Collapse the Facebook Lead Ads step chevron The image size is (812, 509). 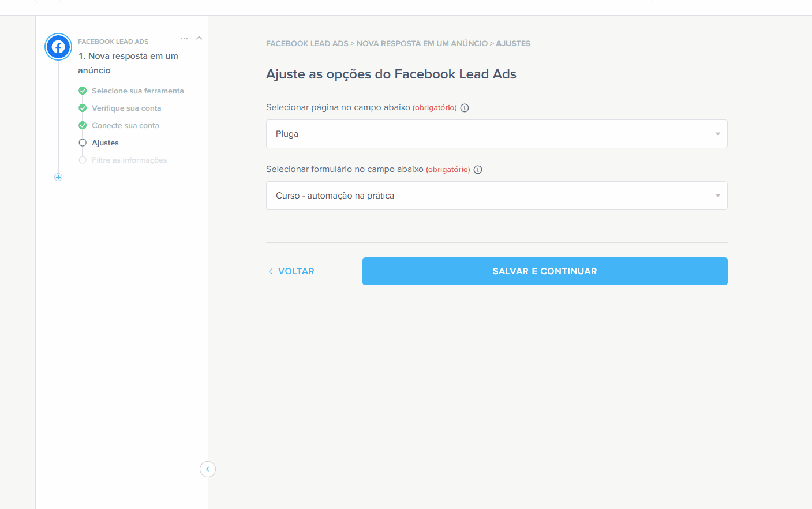click(199, 38)
